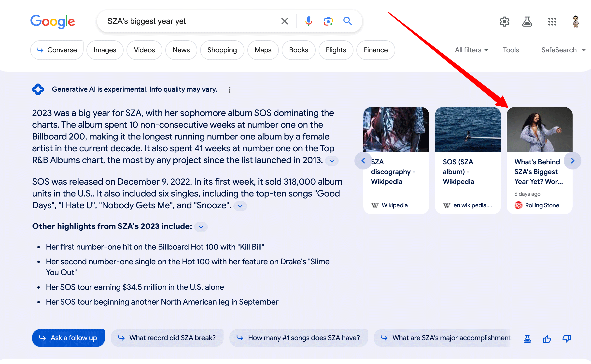Viewport: 591px width, 364px height.
Task: Clear the search query with X icon
Action: [284, 21]
